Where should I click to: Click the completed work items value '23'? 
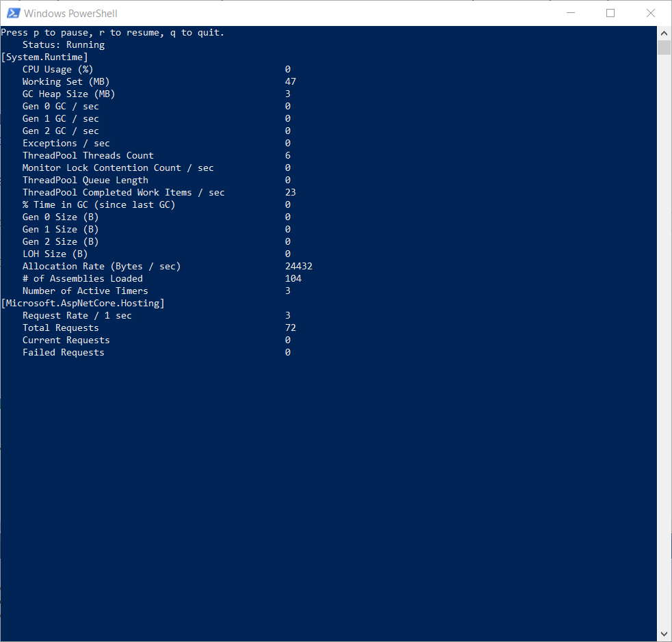coord(291,192)
